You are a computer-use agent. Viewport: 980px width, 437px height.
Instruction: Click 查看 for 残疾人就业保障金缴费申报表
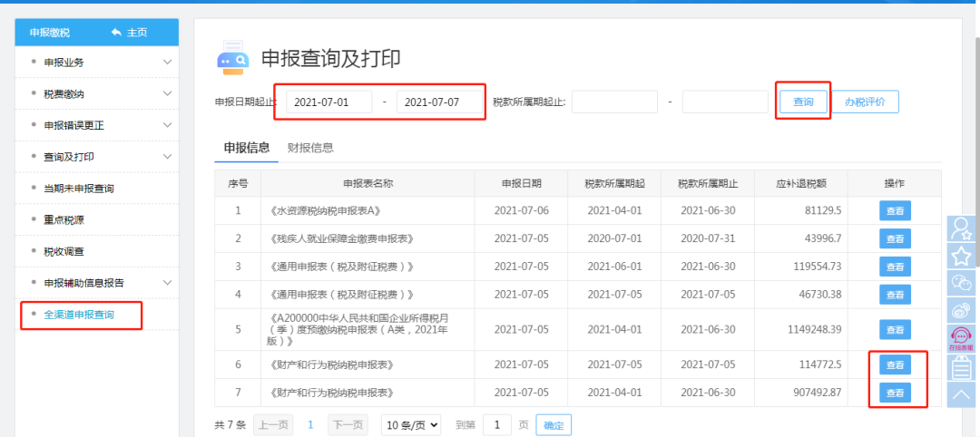[x=895, y=238]
